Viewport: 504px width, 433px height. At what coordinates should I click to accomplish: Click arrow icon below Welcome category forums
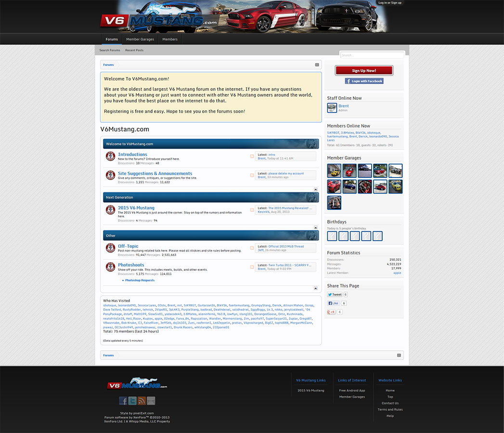tap(316, 189)
